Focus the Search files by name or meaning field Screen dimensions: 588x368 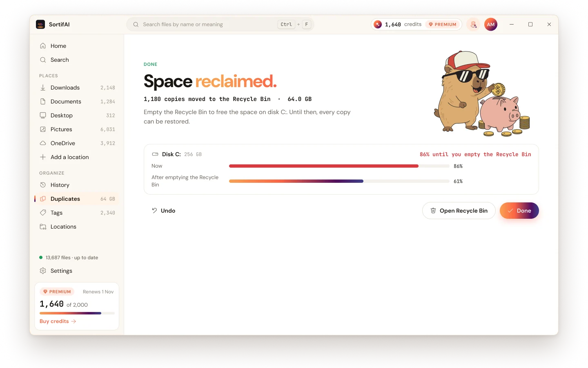pos(220,25)
